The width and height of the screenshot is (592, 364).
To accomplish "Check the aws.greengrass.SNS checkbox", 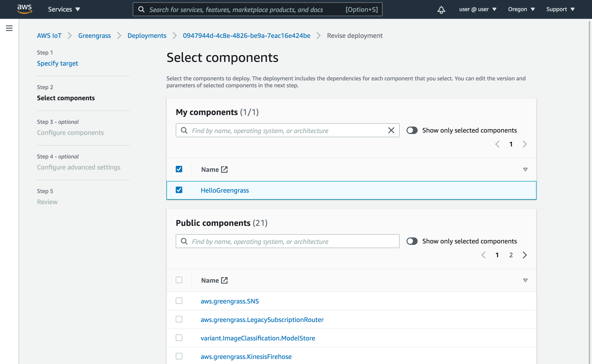I will pos(179,301).
